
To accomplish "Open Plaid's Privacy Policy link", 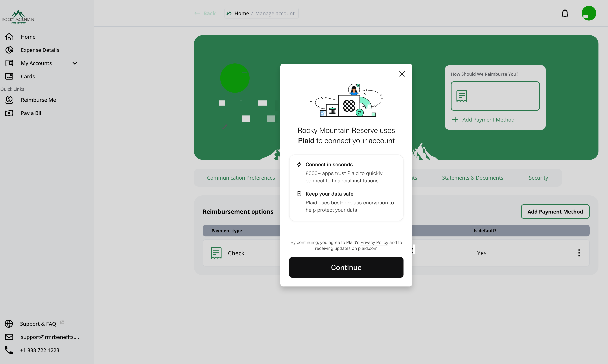I will 374,242.
